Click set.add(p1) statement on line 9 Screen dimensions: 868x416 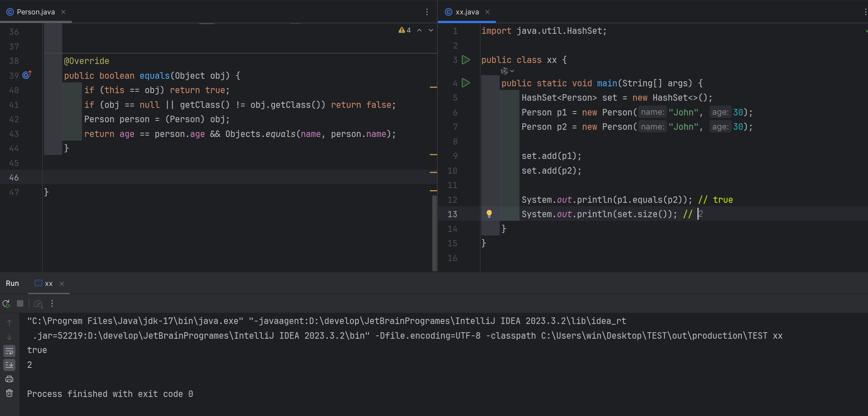coord(551,156)
